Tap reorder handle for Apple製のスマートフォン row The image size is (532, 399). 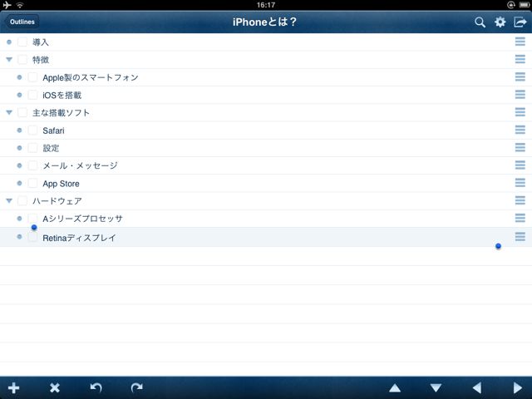520,76
